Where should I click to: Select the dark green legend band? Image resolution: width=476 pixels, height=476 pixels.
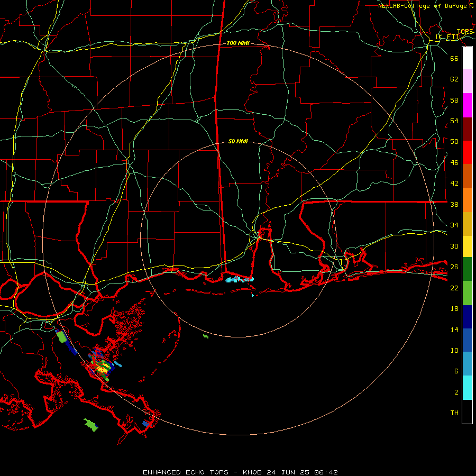pyautogui.click(x=467, y=269)
